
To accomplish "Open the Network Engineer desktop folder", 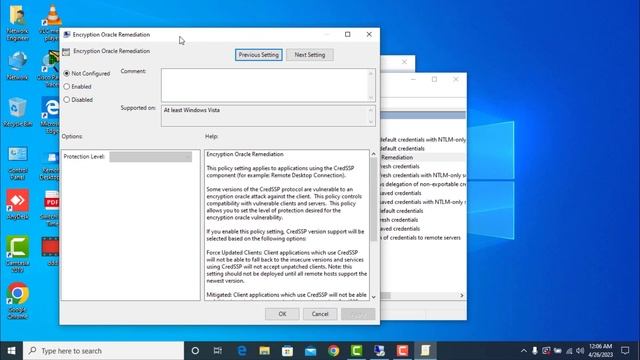I will [18, 22].
